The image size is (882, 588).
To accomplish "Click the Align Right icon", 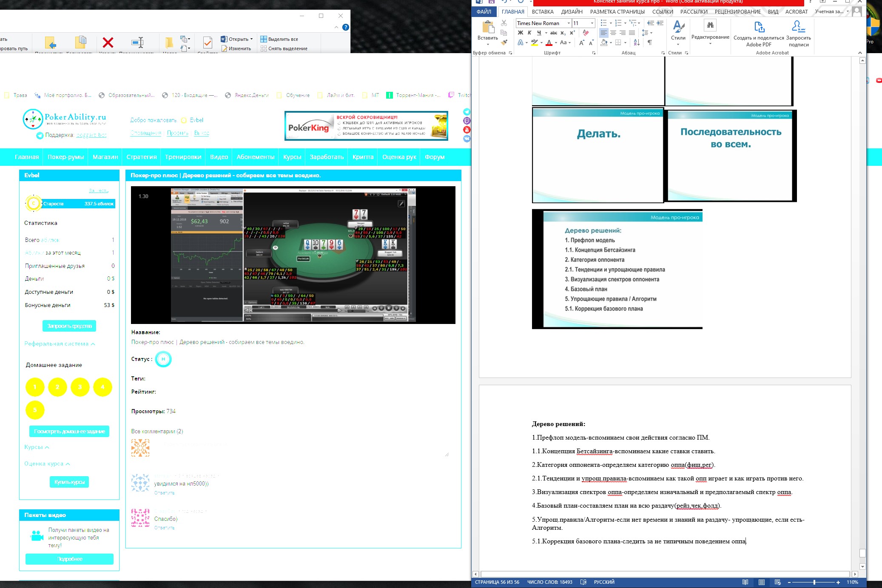I will [623, 33].
